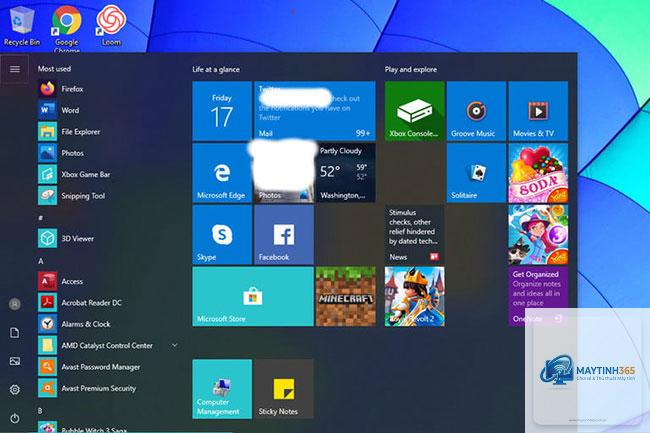Open Groove Music tile

click(476, 111)
